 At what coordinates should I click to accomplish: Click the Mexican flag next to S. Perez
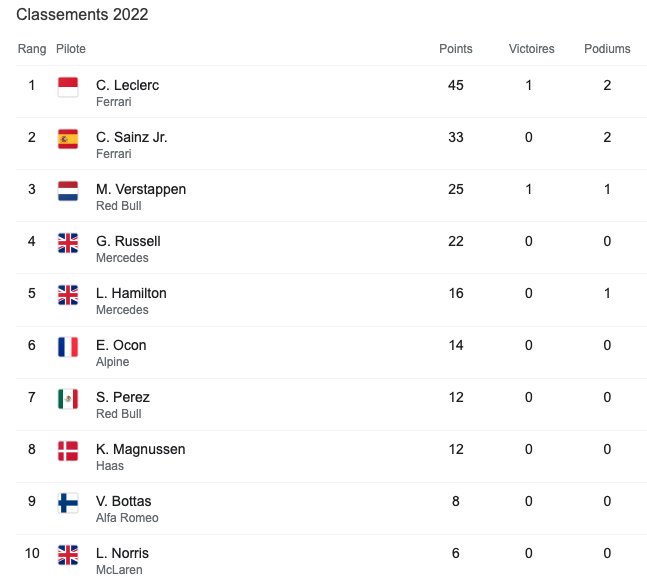tap(68, 399)
